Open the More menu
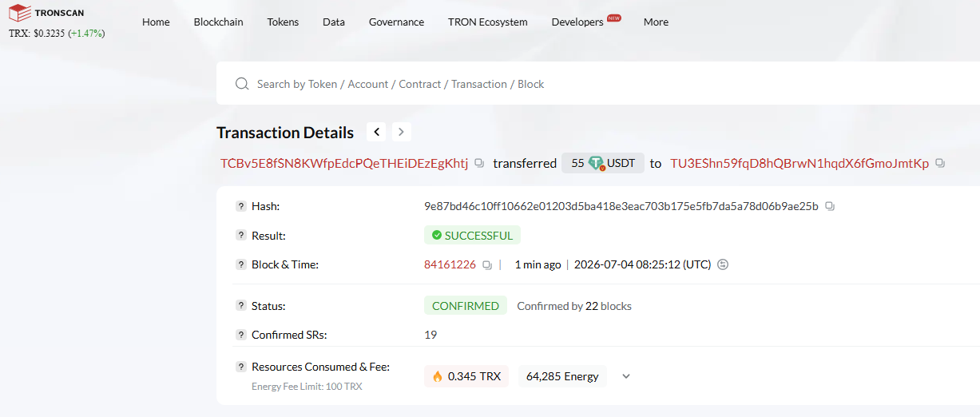This screenshot has width=980, height=417. pos(656,22)
